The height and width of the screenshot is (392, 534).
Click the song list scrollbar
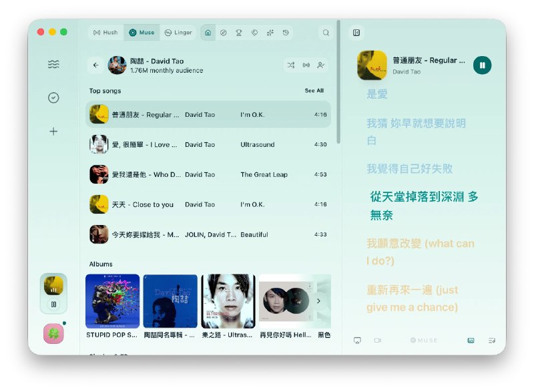coord(338,81)
